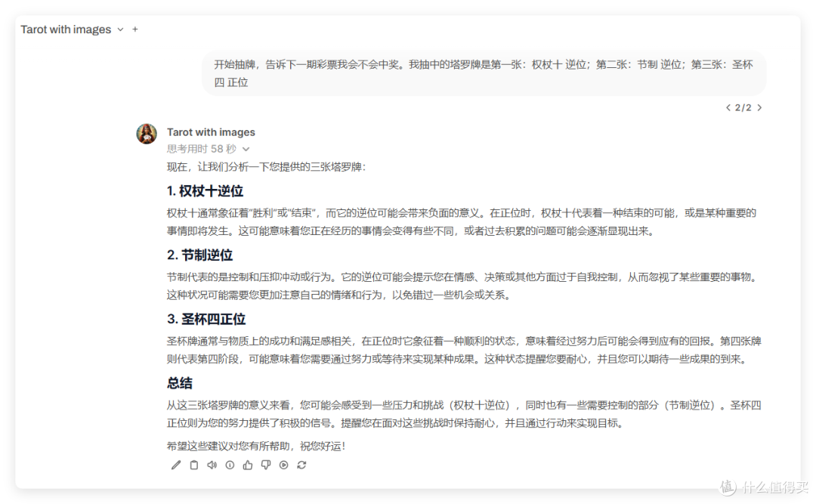816x504 pixels.
Task: Give the response a thumbs down
Action: (x=265, y=465)
